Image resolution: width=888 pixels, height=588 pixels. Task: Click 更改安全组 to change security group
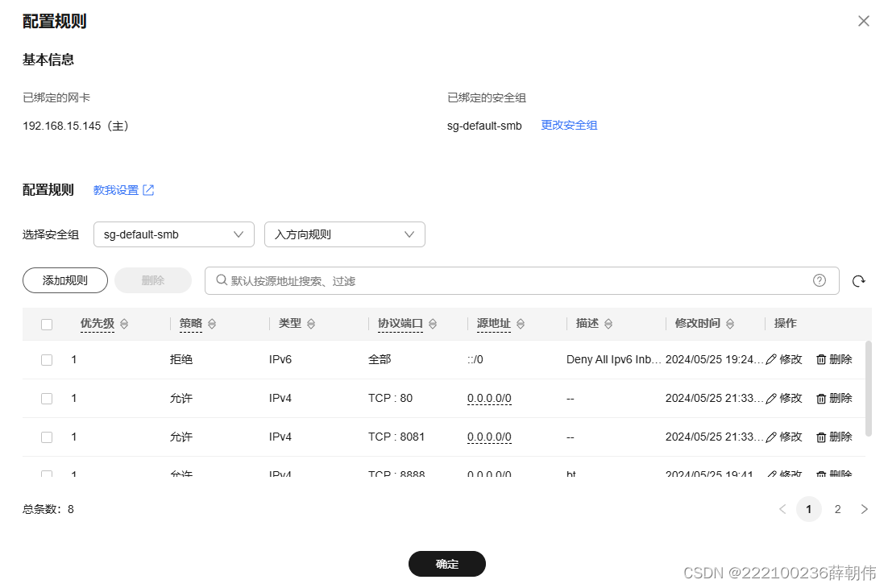(569, 126)
